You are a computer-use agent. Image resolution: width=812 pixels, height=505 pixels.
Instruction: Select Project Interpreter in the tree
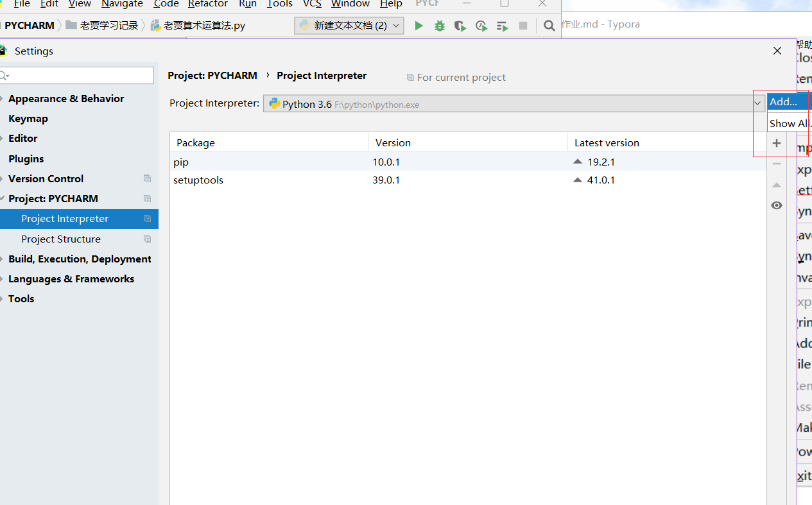[79, 219]
